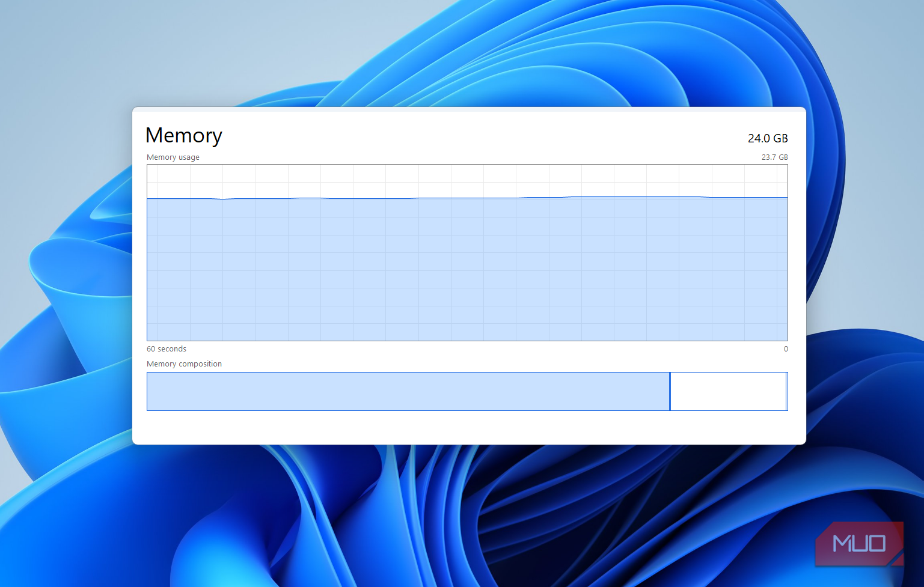Click the 0 axis label under graph
This screenshot has height=587, width=924.
pyautogui.click(x=786, y=349)
